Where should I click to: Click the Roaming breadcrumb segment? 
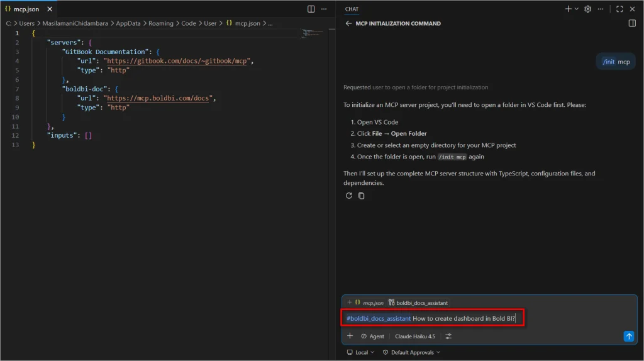pos(160,23)
